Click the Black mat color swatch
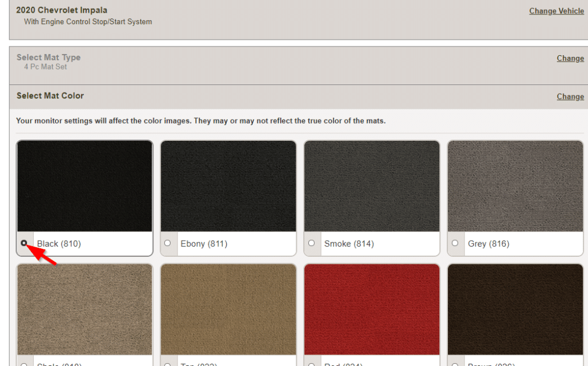The height and width of the screenshot is (366, 588). pyautogui.click(x=85, y=186)
